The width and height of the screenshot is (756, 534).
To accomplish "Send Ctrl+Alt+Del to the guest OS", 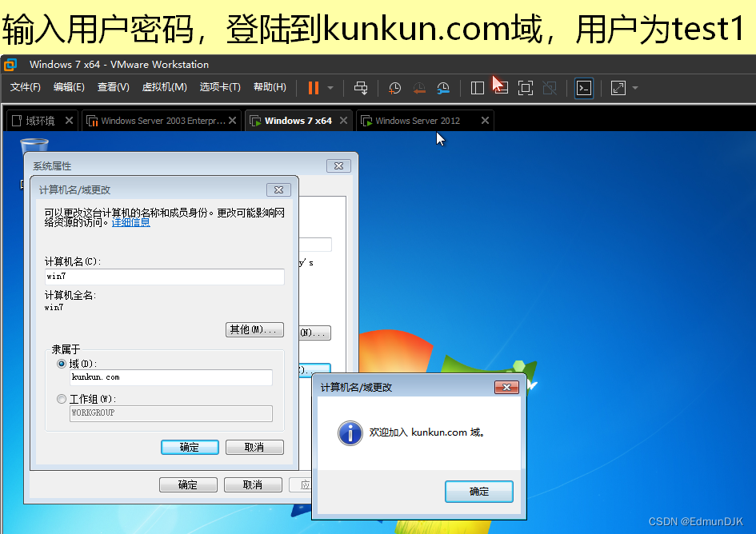I will pyautogui.click(x=362, y=88).
